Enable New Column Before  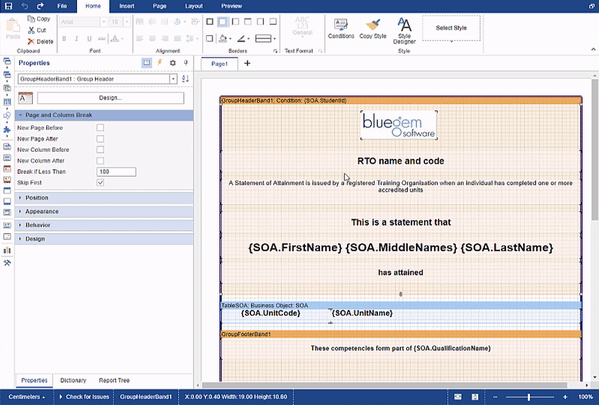coord(100,150)
